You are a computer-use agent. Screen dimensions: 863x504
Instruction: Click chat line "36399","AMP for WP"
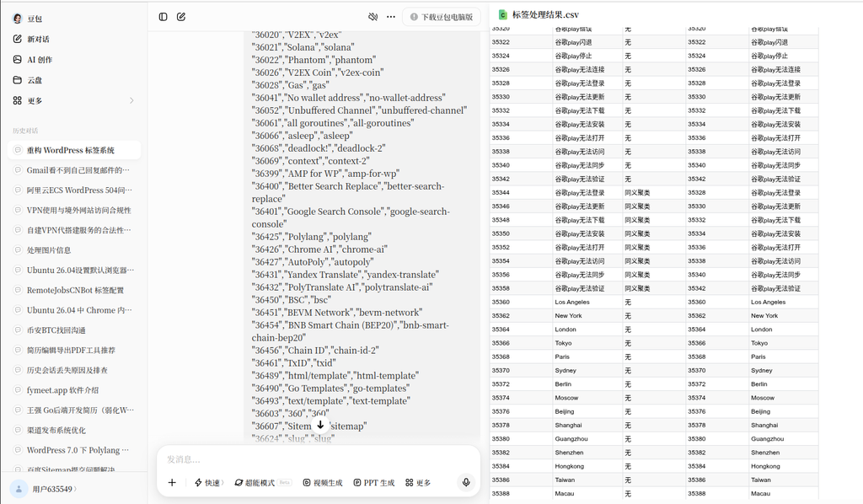point(326,174)
